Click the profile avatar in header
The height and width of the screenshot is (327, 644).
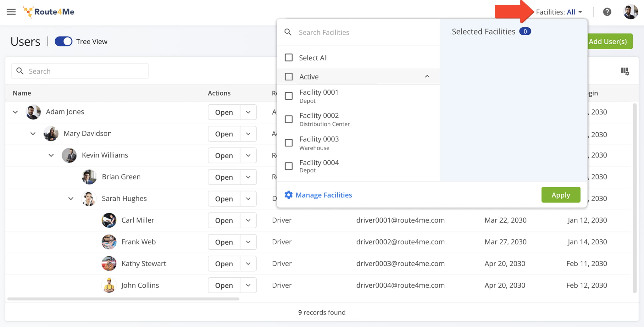click(630, 12)
